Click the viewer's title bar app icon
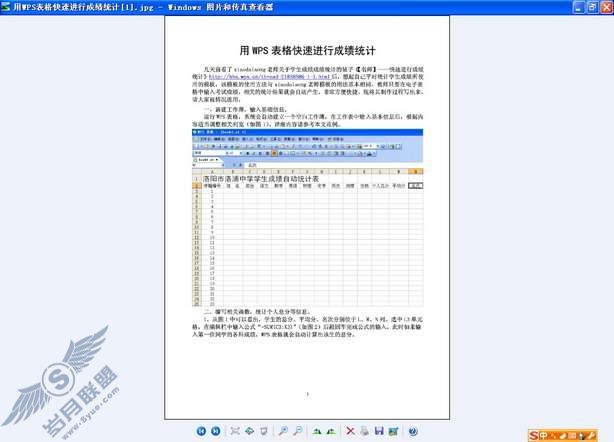The image size is (614, 442). point(5,7)
